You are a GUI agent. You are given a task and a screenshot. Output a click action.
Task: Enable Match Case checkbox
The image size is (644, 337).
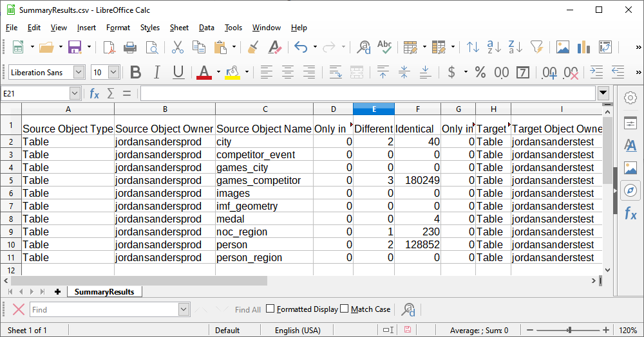tap(344, 309)
